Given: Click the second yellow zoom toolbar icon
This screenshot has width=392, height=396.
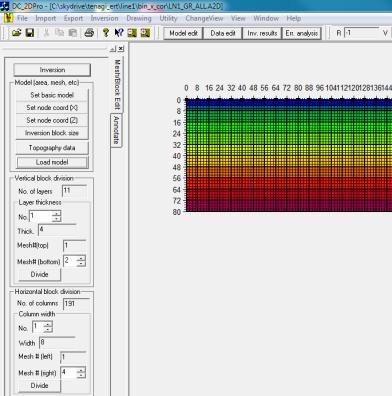Looking at the screenshot, I should point(145,33).
